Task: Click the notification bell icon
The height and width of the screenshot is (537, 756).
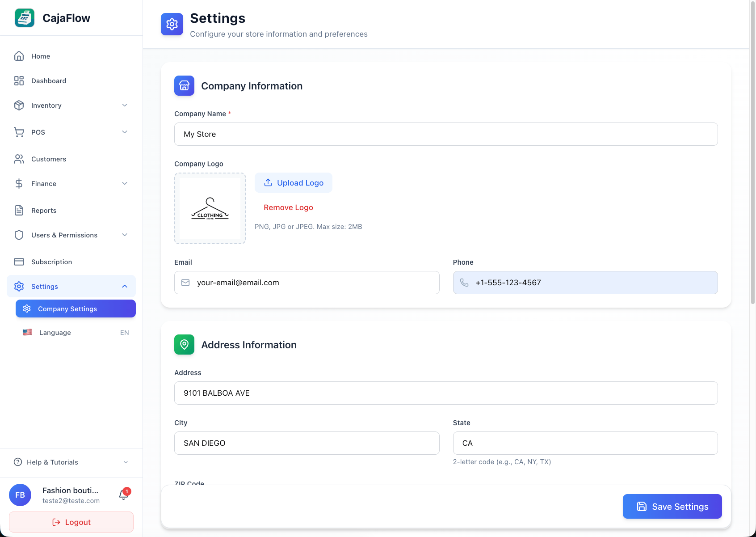Action: [x=124, y=495]
